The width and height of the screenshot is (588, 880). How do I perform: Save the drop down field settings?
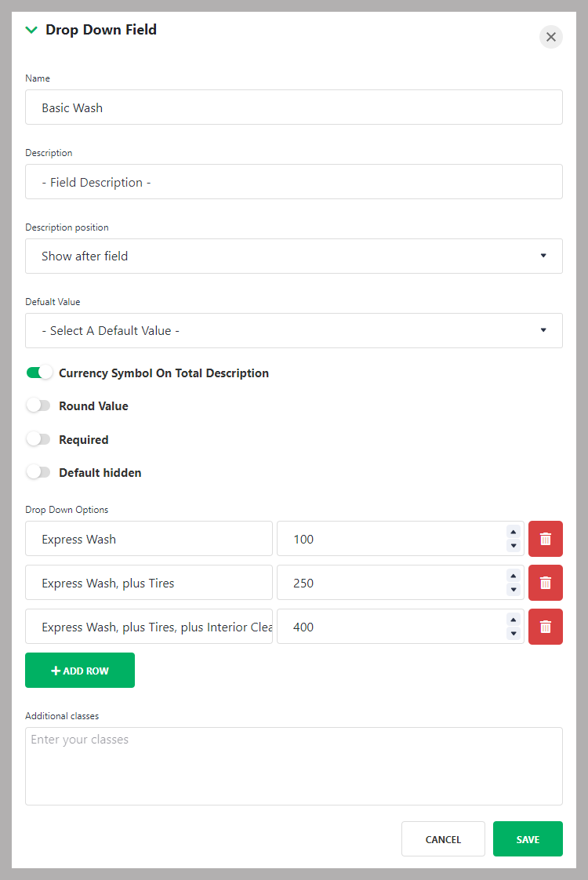pos(528,839)
